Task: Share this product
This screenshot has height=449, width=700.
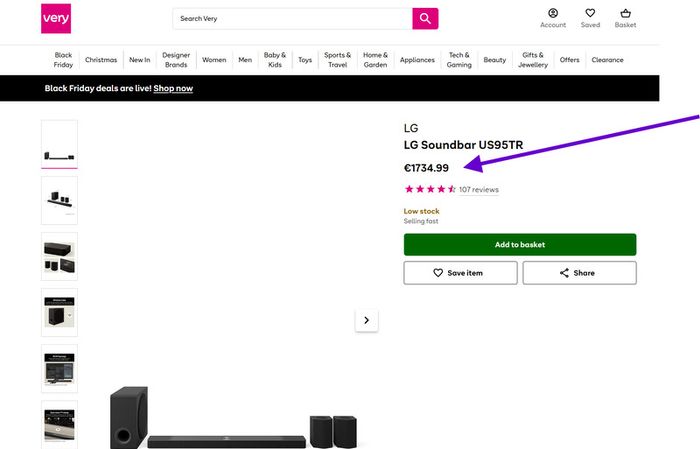Action: pos(579,273)
